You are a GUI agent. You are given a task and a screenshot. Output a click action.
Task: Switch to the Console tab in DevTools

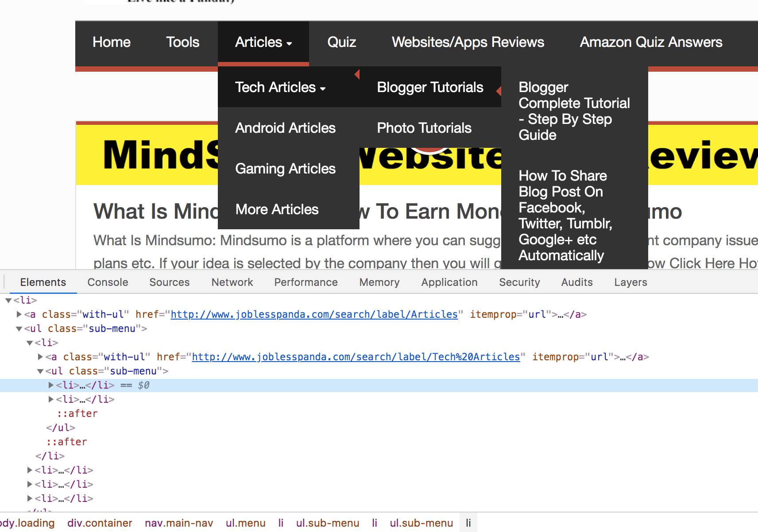(x=108, y=282)
